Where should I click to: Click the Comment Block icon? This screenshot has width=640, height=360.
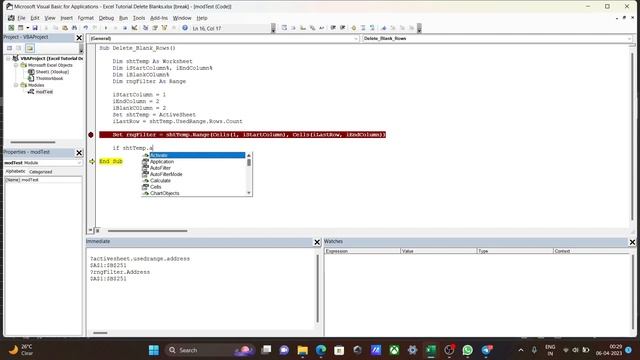(x=363, y=28)
